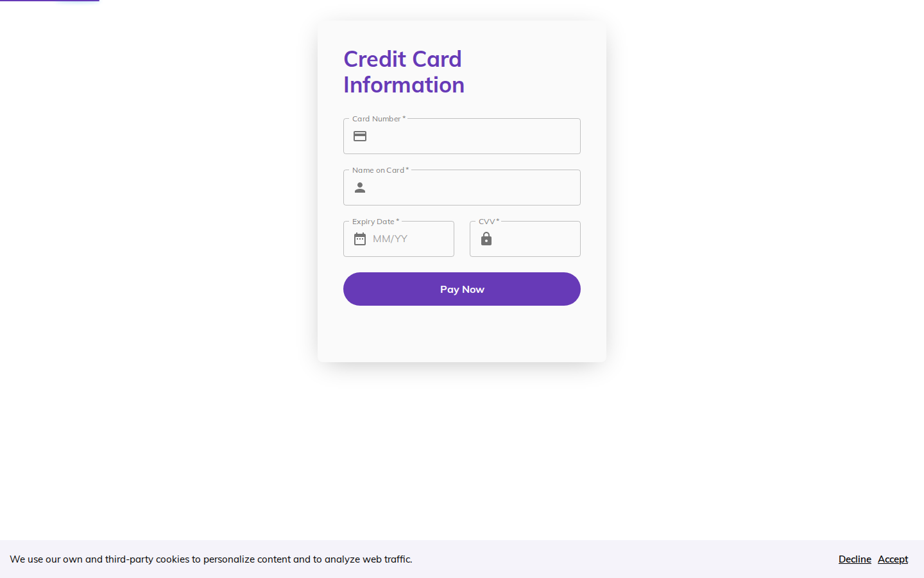Click the Expiry Date floating label
924x578 pixels.
point(375,222)
